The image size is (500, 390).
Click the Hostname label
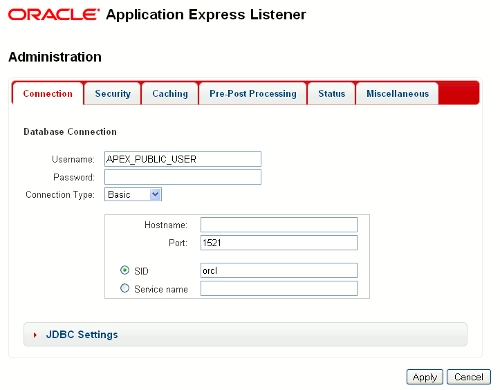coord(166,225)
